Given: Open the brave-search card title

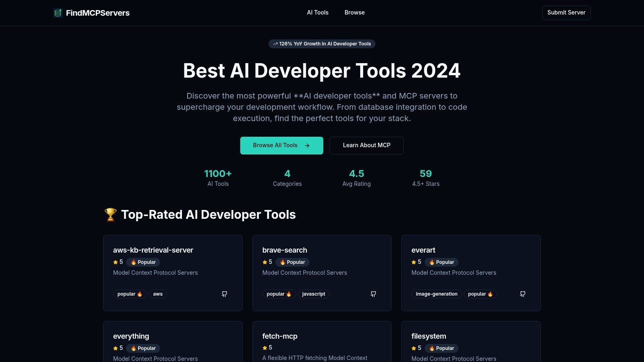Looking at the screenshot, I should coord(285,250).
